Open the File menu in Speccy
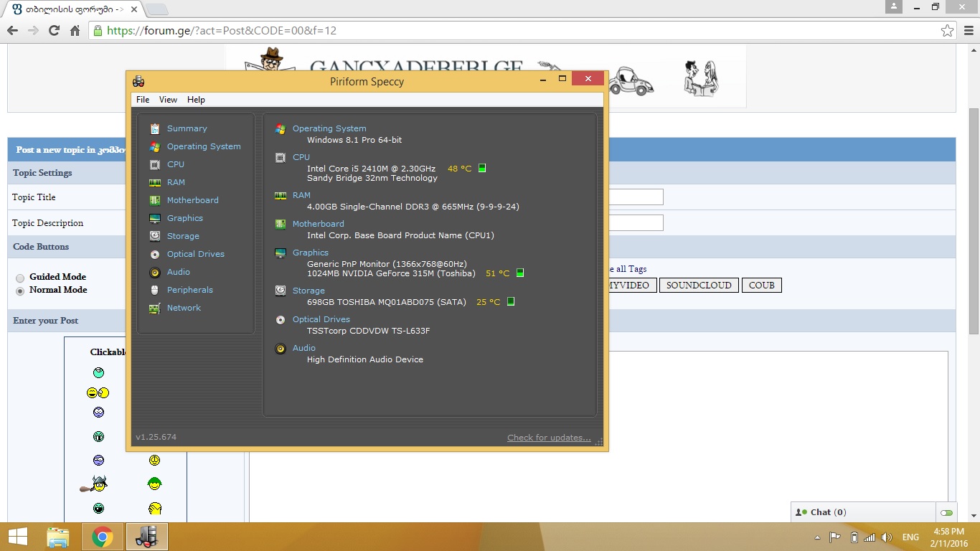This screenshot has width=980, height=551. pyautogui.click(x=143, y=100)
